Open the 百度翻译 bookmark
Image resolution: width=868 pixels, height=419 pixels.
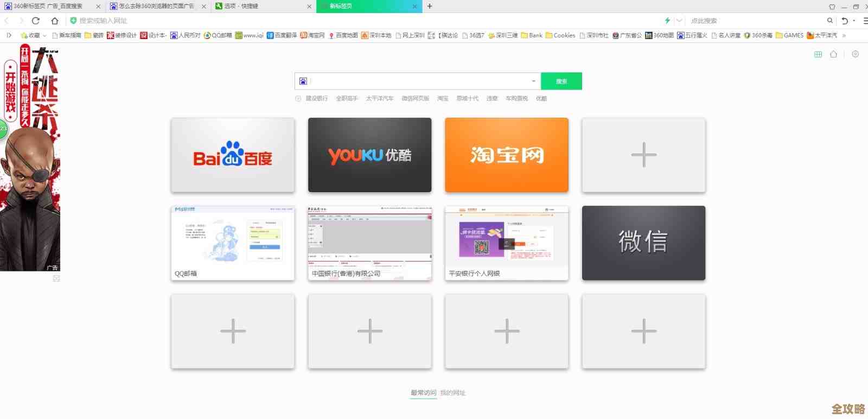(x=282, y=35)
